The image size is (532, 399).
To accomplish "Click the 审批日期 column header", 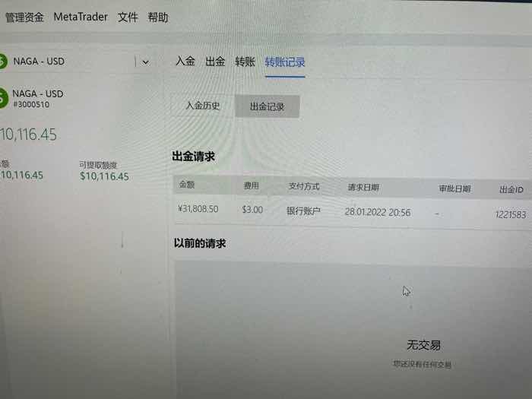I will coord(455,188).
